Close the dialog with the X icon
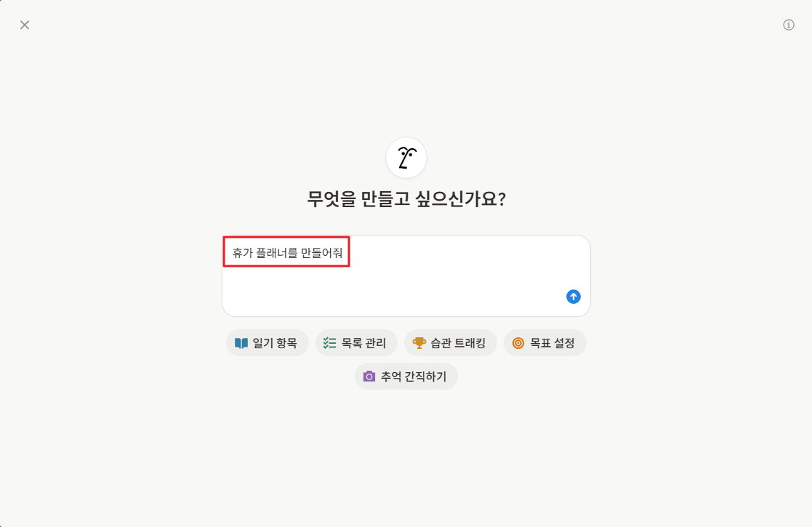The image size is (812, 527). (25, 24)
